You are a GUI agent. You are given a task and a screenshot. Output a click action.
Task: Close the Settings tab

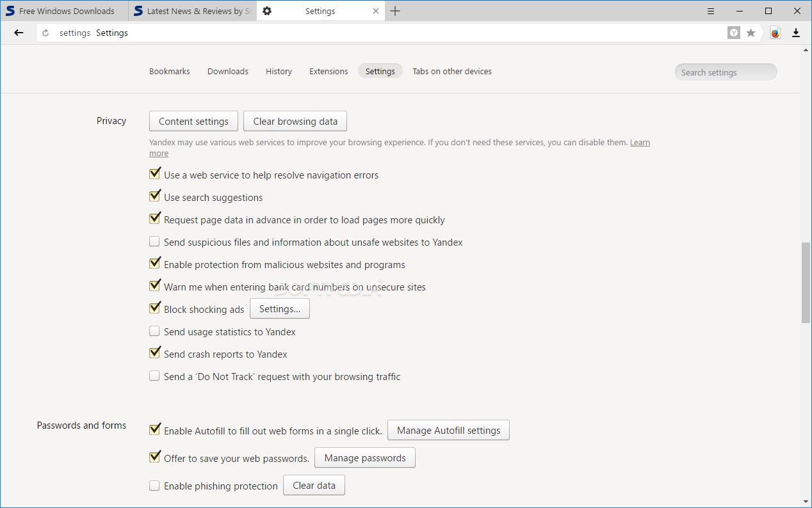point(376,11)
